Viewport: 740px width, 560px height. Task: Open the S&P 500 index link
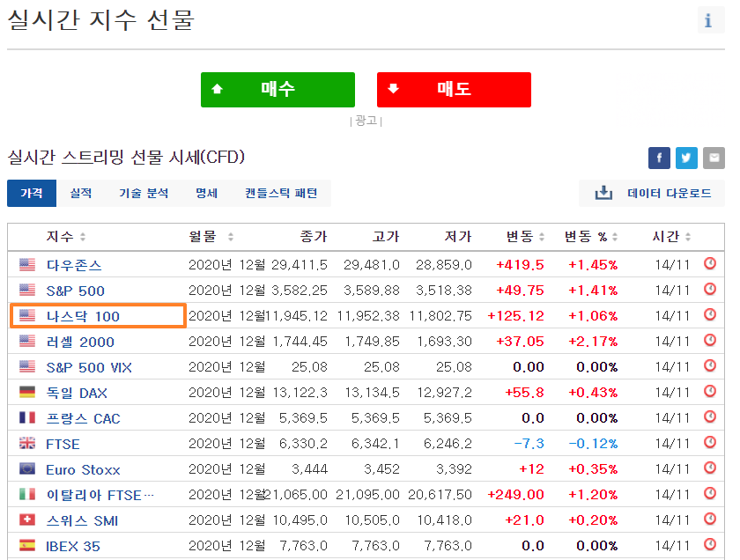(x=75, y=291)
